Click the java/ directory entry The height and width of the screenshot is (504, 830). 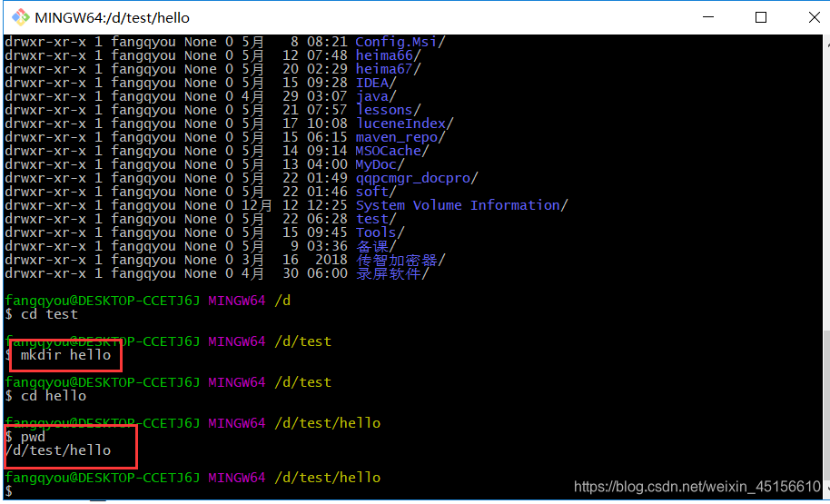[376, 96]
